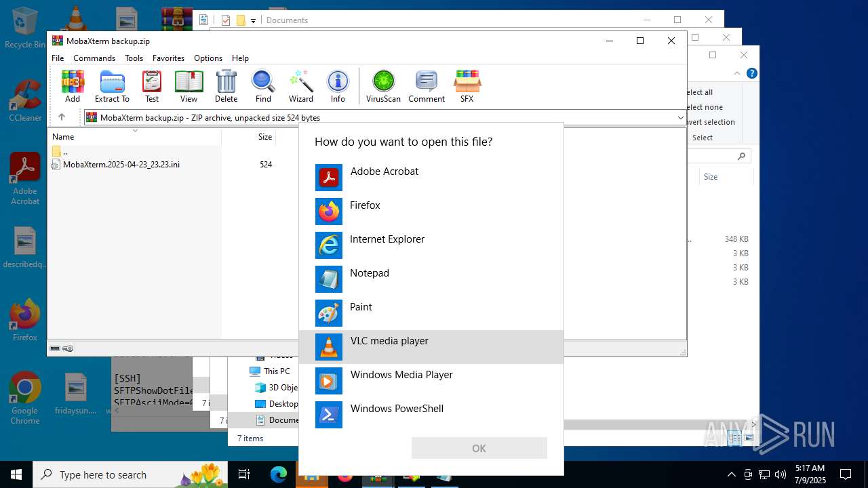Click 'Invert selection' in Explorer ribbon
The width and height of the screenshot is (868, 488).
(x=711, y=122)
